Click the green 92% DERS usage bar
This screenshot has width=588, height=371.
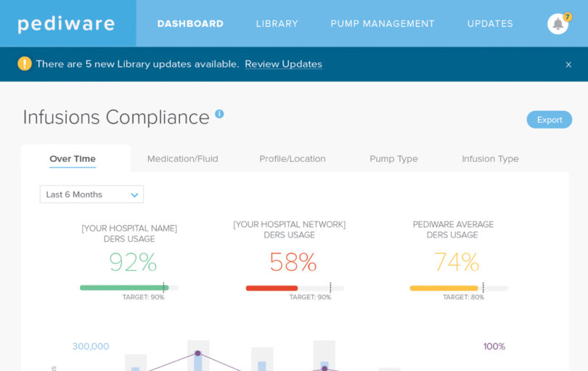tap(124, 288)
